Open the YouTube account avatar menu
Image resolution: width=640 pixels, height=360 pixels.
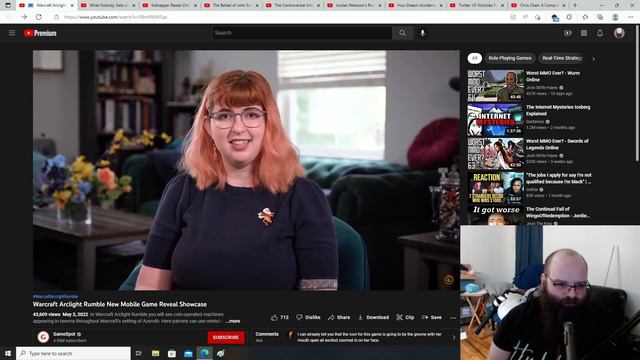click(619, 33)
